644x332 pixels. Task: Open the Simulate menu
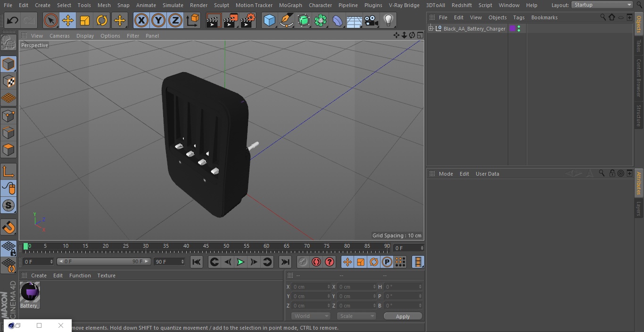[173, 5]
